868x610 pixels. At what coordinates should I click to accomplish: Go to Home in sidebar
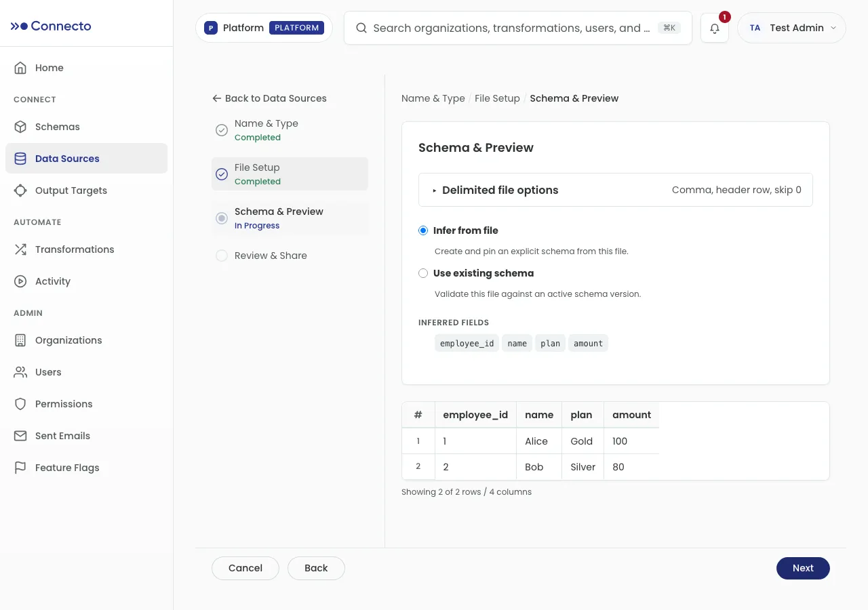(x=86, y=68)
